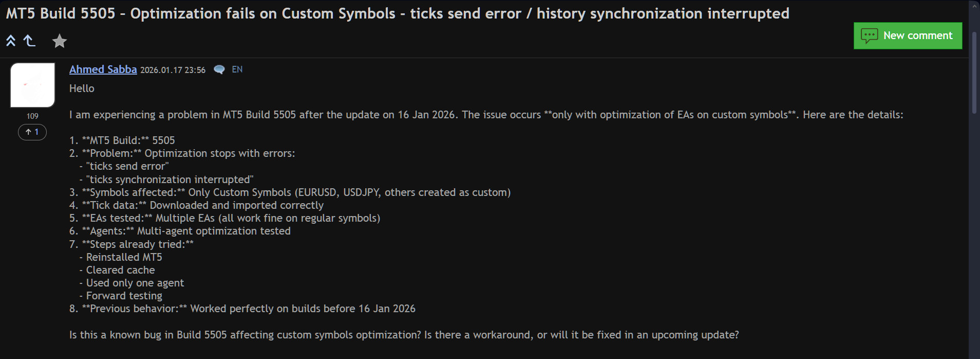This screenshot has height=359, width=980.
Task: Click the double-chevron jump-to-top icon
Action: 11,41
